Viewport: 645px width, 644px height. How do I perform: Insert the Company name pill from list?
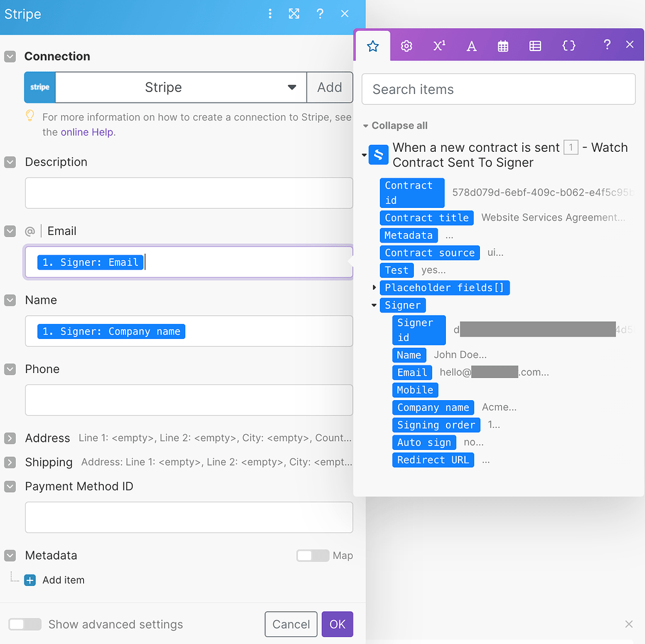pyautogui.click(x=433, y=408)
